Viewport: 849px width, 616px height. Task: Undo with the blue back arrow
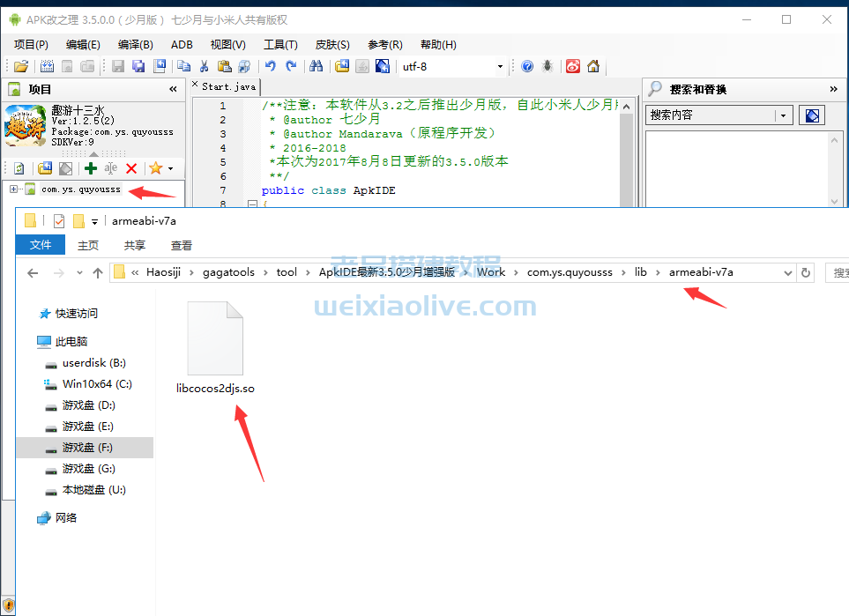271,66
